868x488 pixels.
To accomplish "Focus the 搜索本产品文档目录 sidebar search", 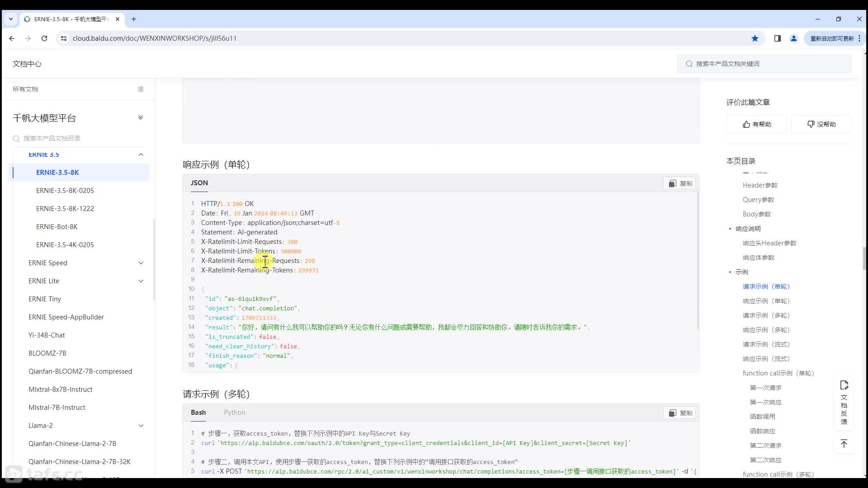I will 78,138.
